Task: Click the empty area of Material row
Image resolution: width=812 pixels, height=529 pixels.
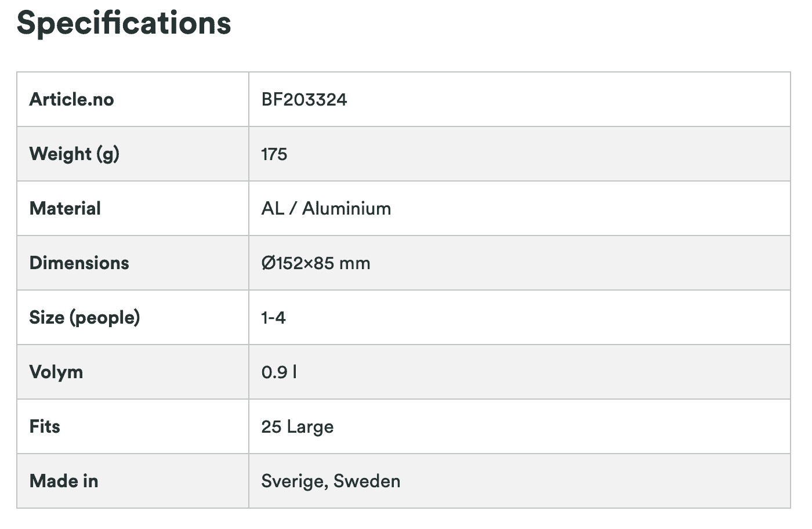Action: coord(590,208)
